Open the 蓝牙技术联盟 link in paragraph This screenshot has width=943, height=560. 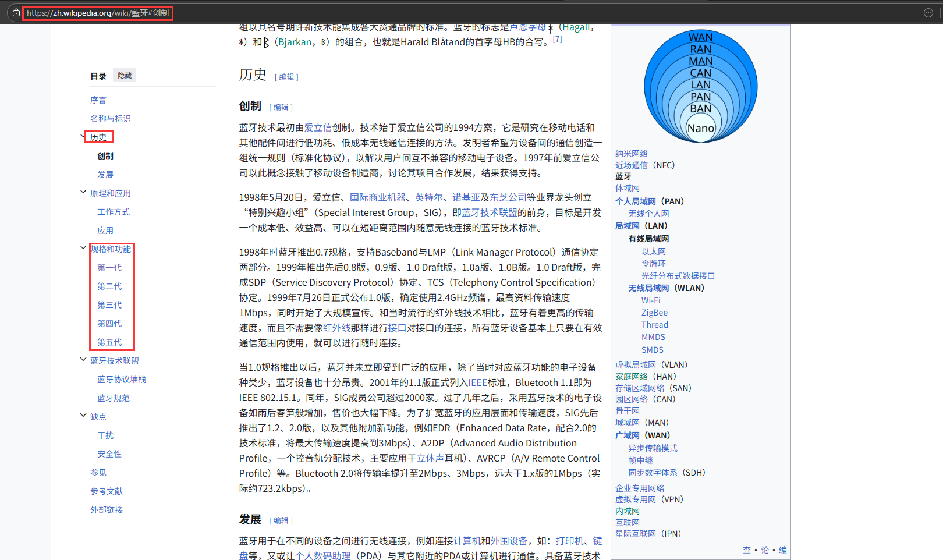[x=490, y=212]
